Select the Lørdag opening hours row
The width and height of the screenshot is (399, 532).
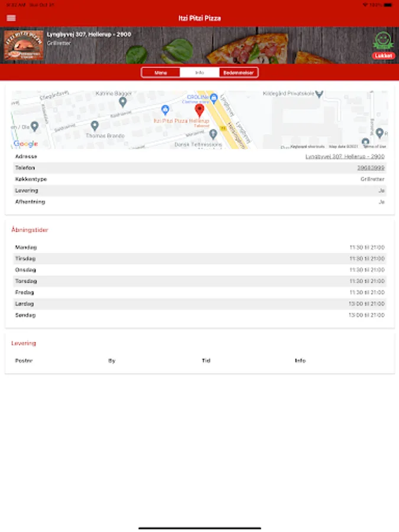(200, 304)
